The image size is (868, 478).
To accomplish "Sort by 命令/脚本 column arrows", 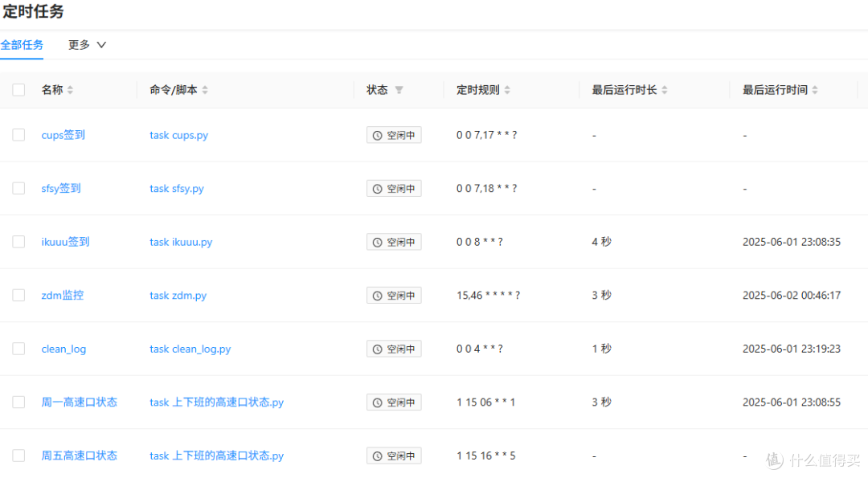I will pyautogui.click(x=205, y=90).
